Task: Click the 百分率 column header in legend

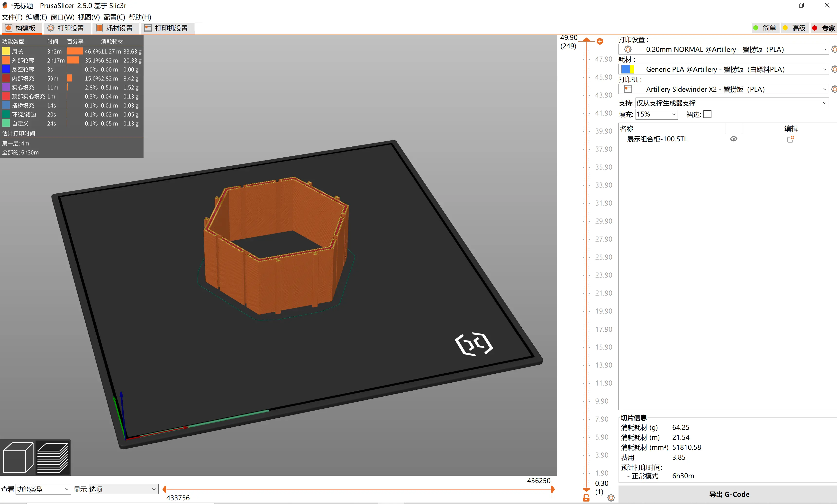Action: coord(75,41)
